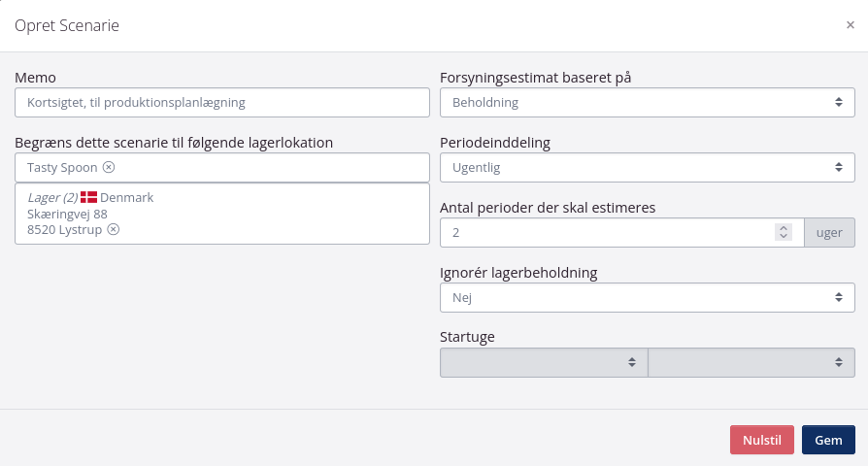Click the uger unit label

828,233
